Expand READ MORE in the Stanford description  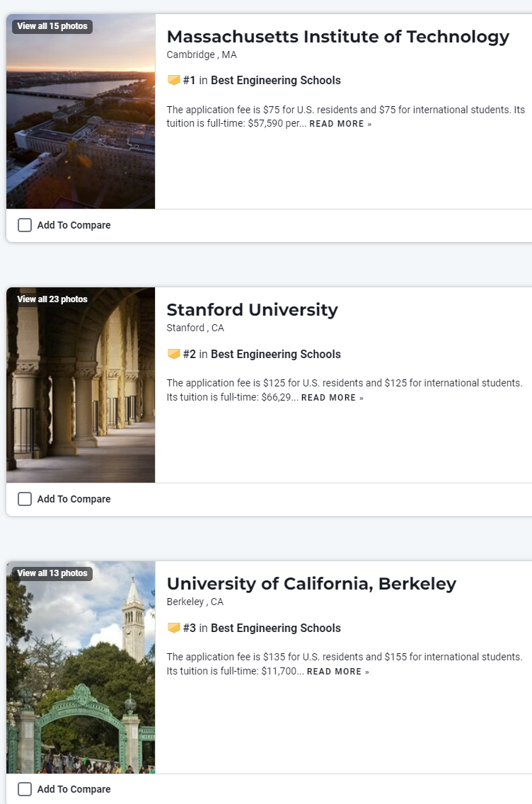click(x=332, y=398)
